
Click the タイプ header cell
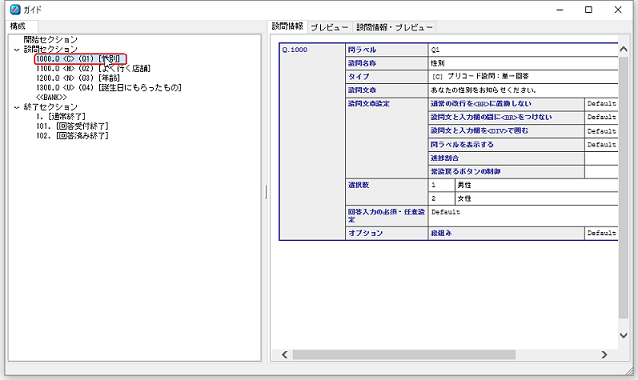[387, 76]
